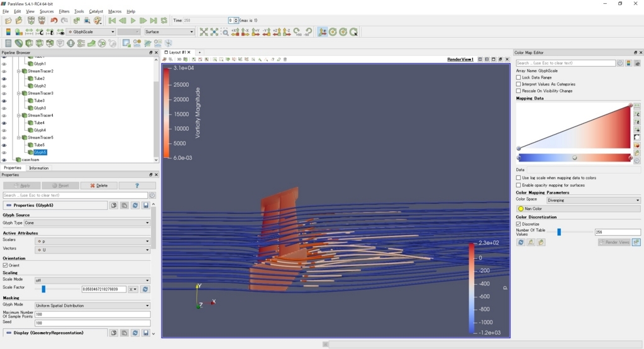Open the Color Space Diverging dropdown
Screen dimensions: 644x349
593,201
